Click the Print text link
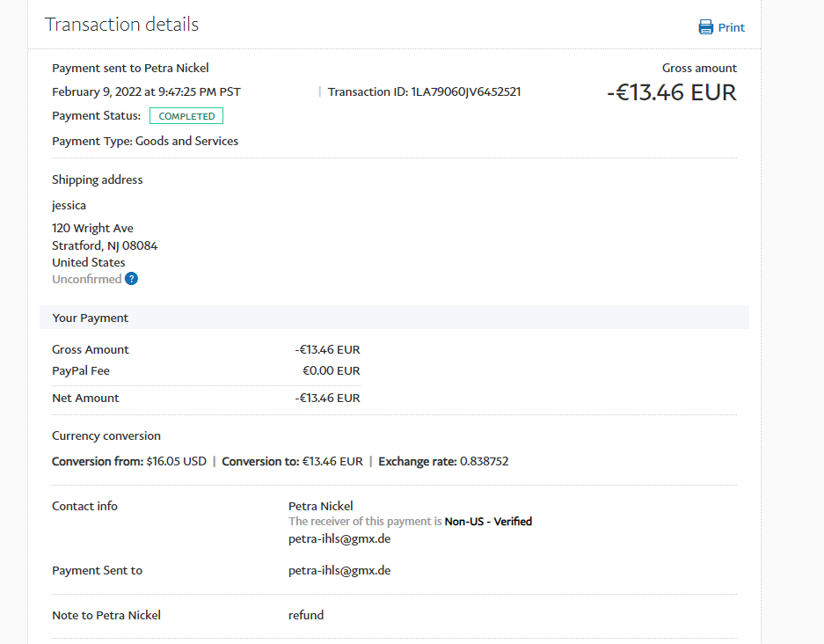The height and width of the screenshot is (644, 824). pyautogui.click(x=731, y=27)
